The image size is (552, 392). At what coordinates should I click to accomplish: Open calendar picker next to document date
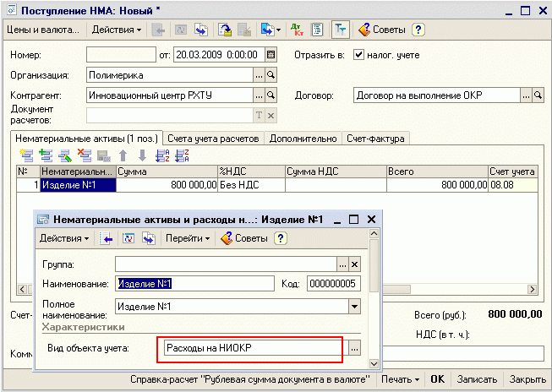(271, 55)
